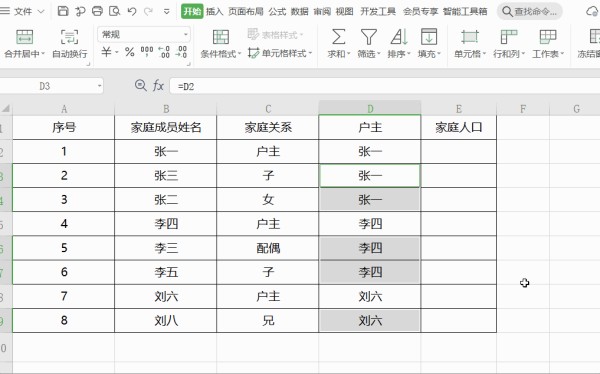Click the Save icon in the quick access bar

click(63, 11)
